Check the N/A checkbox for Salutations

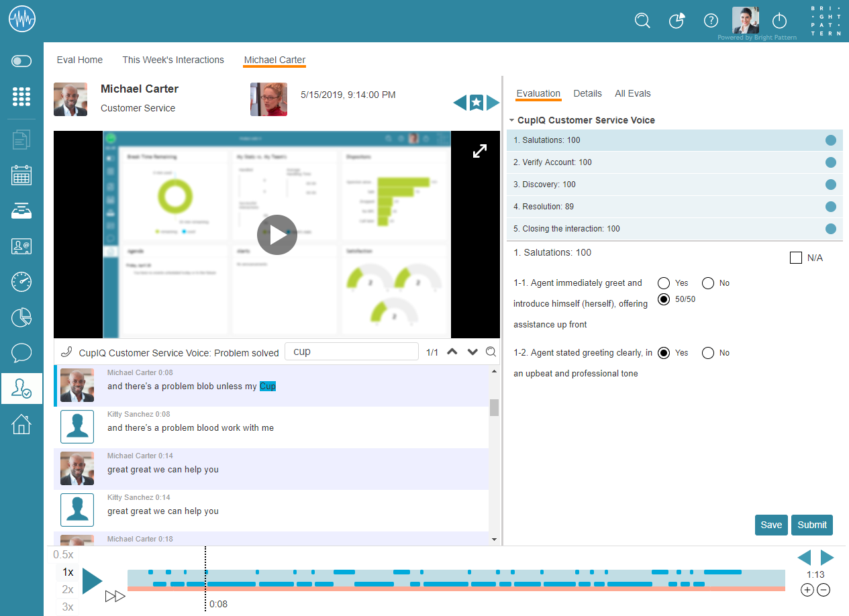pos(796,258)
